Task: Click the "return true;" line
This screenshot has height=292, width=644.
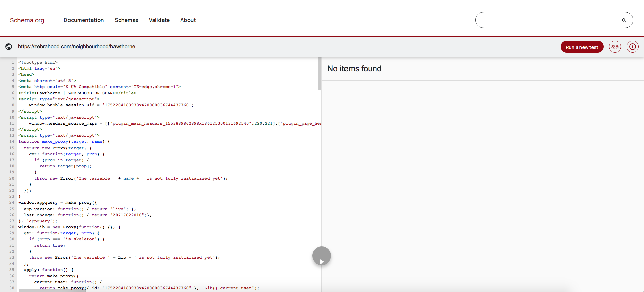Action: pos(50,245)
